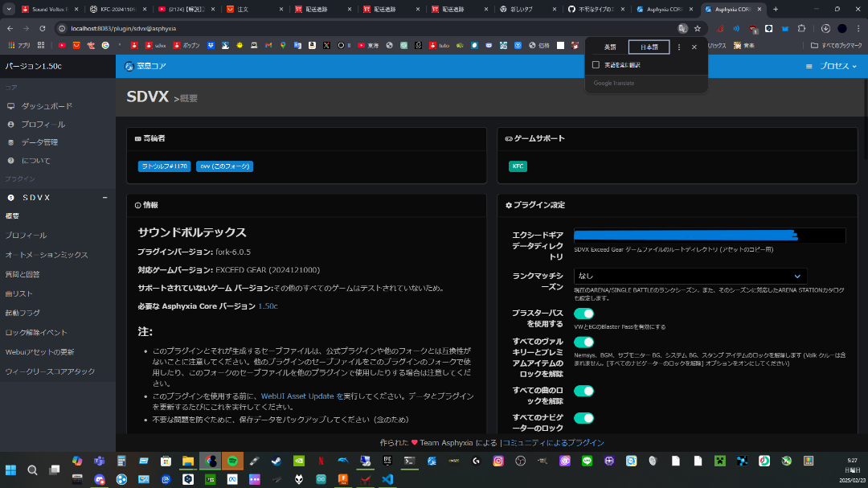Select 日本語 in the Google Translate popup
Image resolution: width=868 pixels, height=488 pixels.
(649, 47)
